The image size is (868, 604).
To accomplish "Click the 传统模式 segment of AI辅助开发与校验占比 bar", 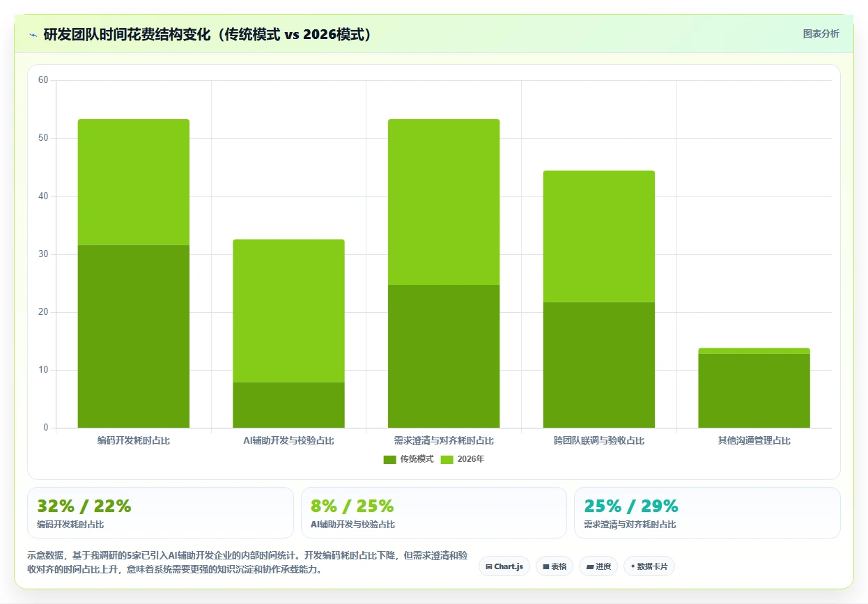I will point(288,405).
